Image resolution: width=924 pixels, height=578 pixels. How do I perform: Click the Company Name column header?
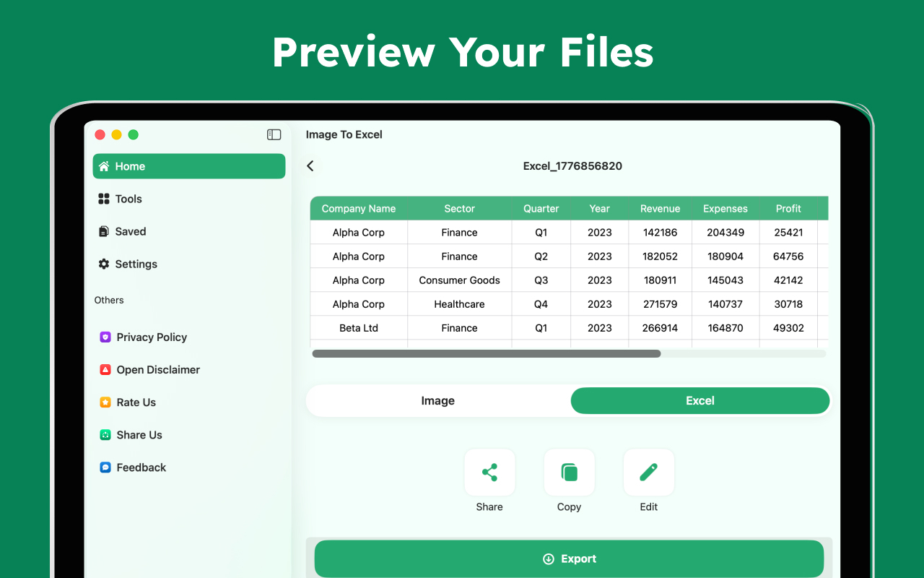click(x=359, y=208)
